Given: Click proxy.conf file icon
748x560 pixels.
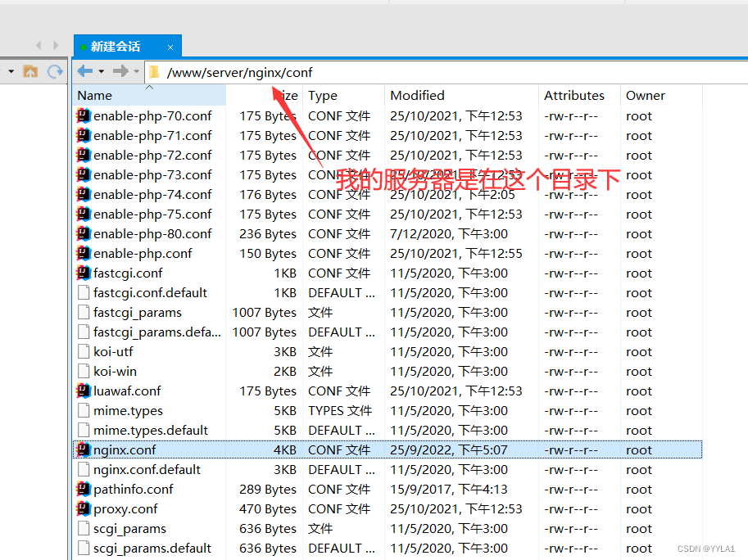Looking at the screenshot, I should [x=84, y=508].
